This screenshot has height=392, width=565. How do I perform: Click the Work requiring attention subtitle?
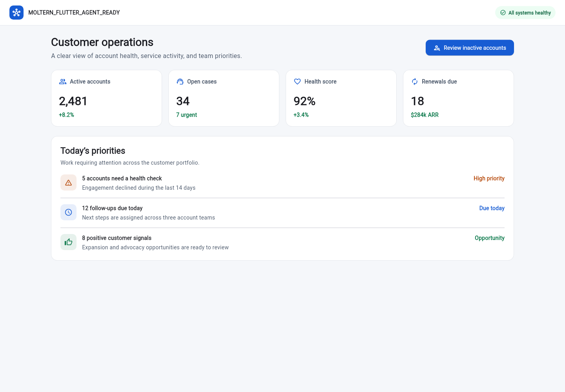130,163
